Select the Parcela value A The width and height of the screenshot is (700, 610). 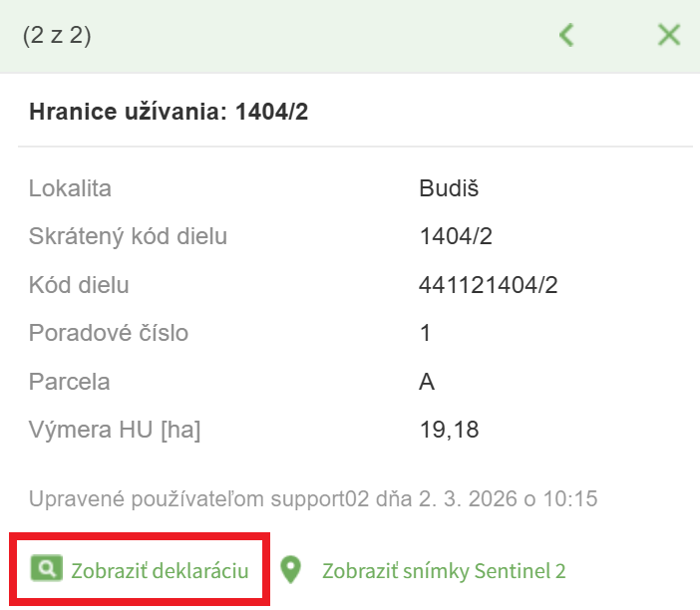[x=427, y=382]
